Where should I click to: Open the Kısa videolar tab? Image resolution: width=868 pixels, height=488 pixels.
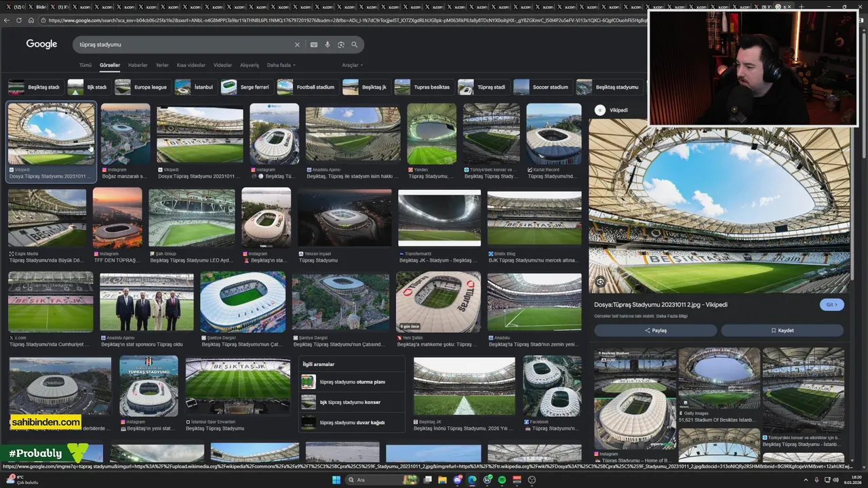[x=191, y=65]
